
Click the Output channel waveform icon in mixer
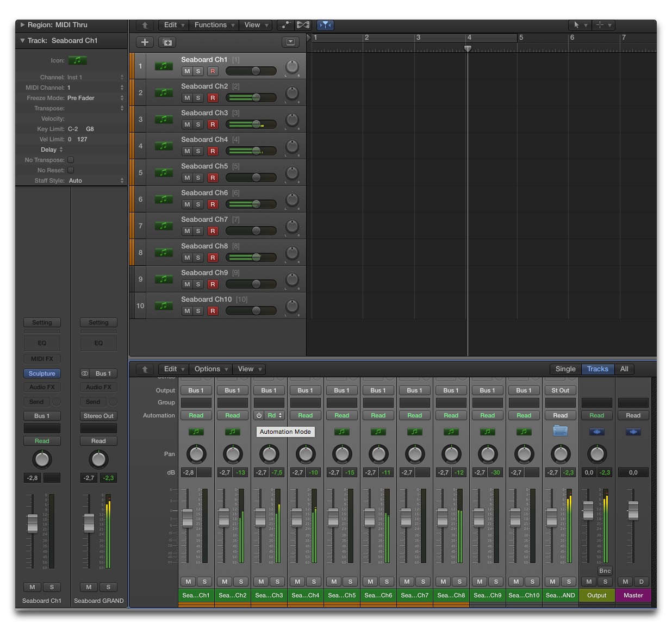(x=596, y=432)
